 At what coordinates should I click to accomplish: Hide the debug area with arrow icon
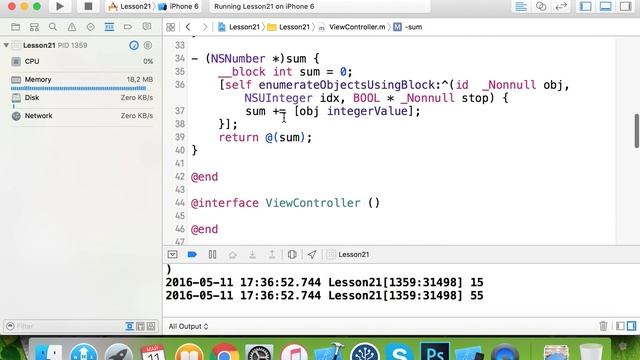(x=172, y=254)
